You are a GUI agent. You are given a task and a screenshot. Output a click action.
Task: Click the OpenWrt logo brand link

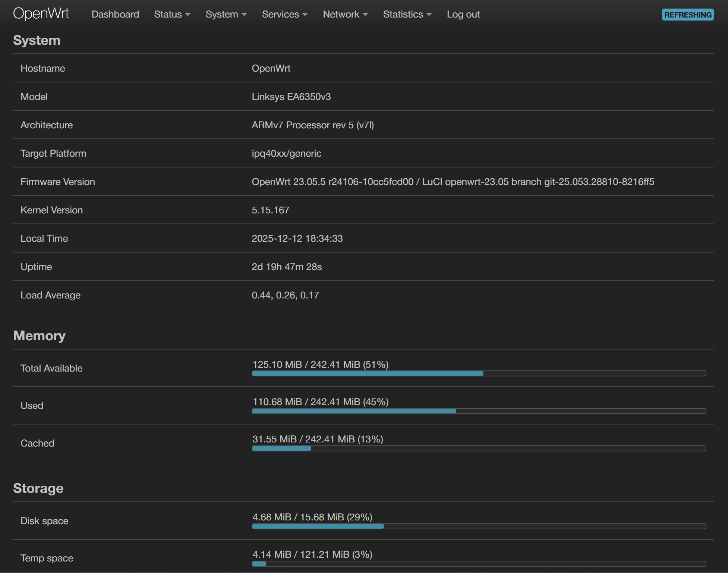[x=41, y=14]
